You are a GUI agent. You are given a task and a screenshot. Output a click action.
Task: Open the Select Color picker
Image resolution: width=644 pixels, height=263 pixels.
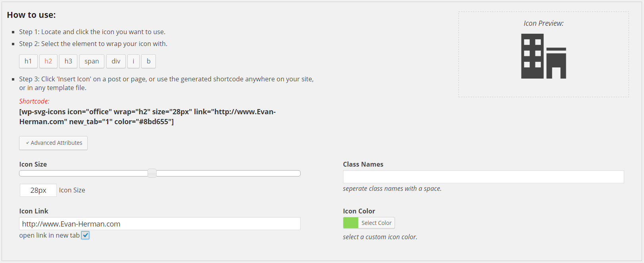(376, 223)
